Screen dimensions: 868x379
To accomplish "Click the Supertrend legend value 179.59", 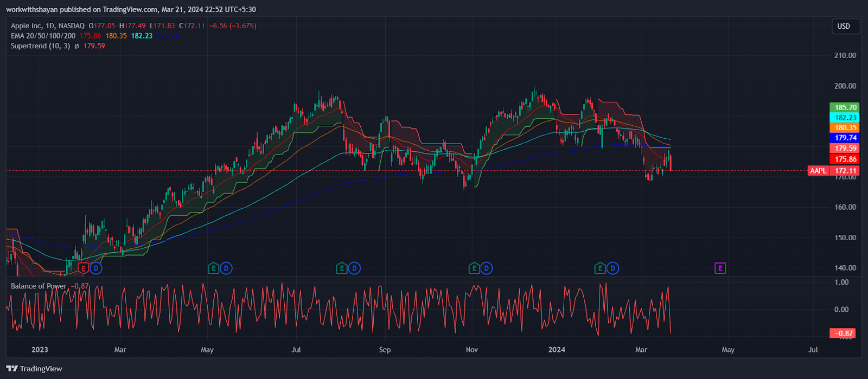I will (x=94, y=46).
